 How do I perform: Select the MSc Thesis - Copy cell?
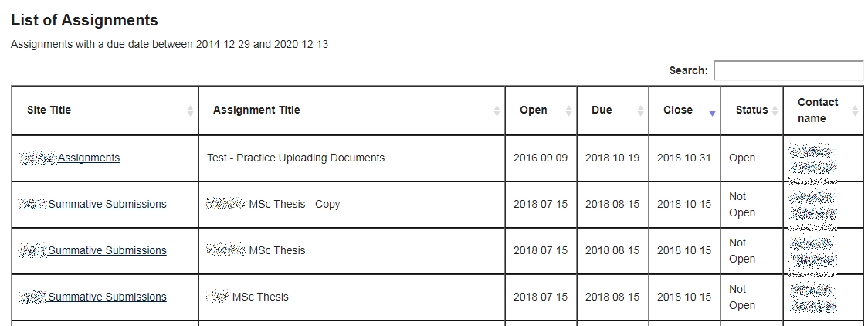(294, 205)
